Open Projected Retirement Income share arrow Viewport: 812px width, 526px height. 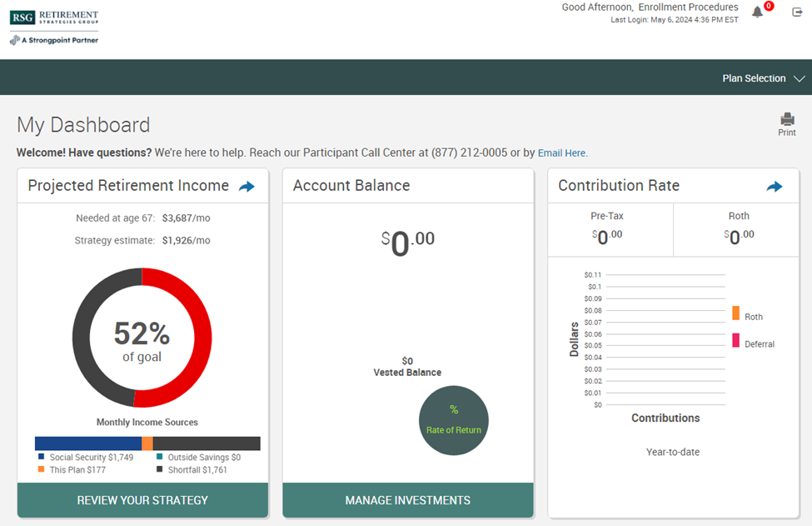click(x=247, y=187)
